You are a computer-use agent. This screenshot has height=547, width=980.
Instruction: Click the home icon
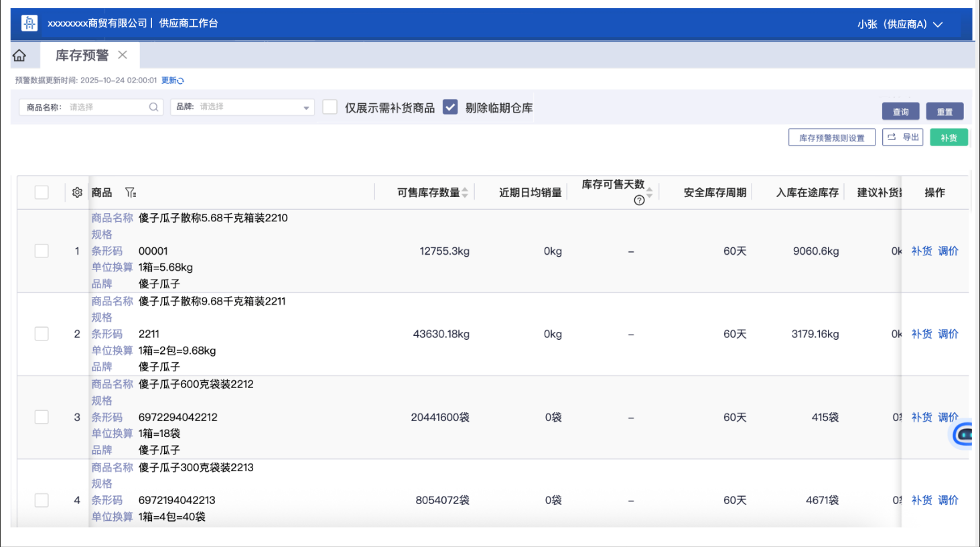19,55
